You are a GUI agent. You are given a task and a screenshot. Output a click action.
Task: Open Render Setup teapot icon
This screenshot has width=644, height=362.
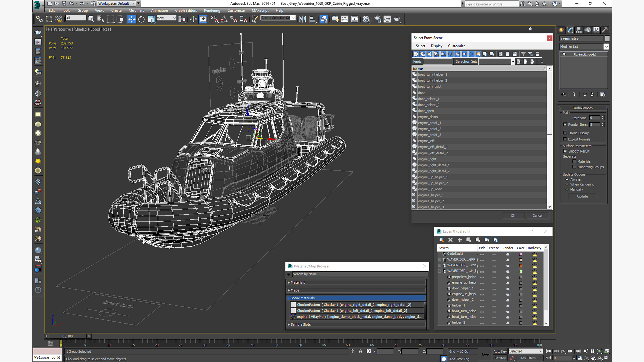(377, 19)
